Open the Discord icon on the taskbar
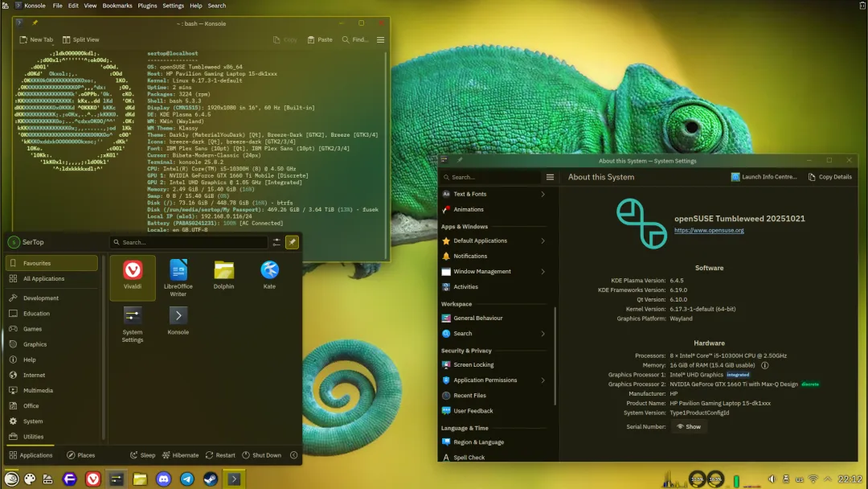Screen dimensions: 868x489 tap(163, 479)
